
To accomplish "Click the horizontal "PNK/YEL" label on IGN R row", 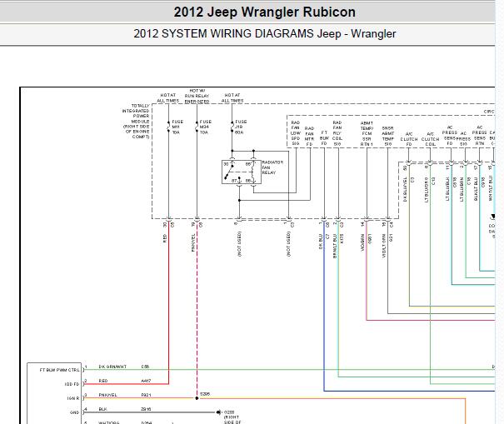I will (x=107, y=395).
